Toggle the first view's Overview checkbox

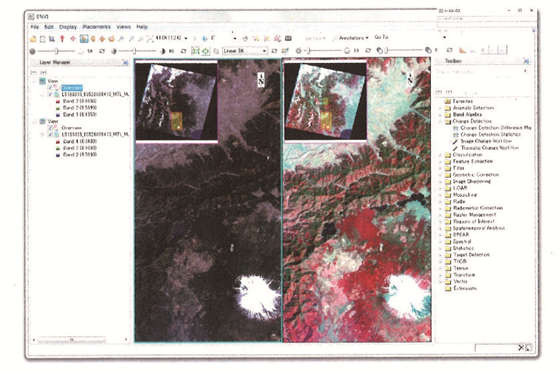[51, 87]
